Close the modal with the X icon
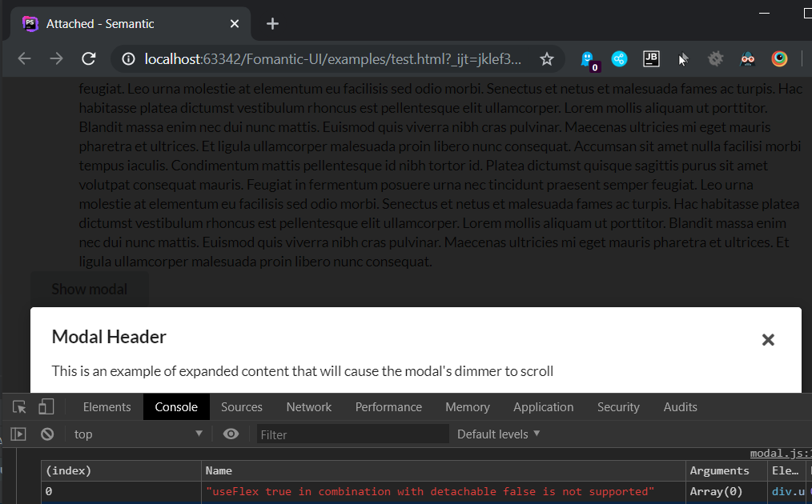This screenshot has height=504, width=812. (x=768, y=339)
